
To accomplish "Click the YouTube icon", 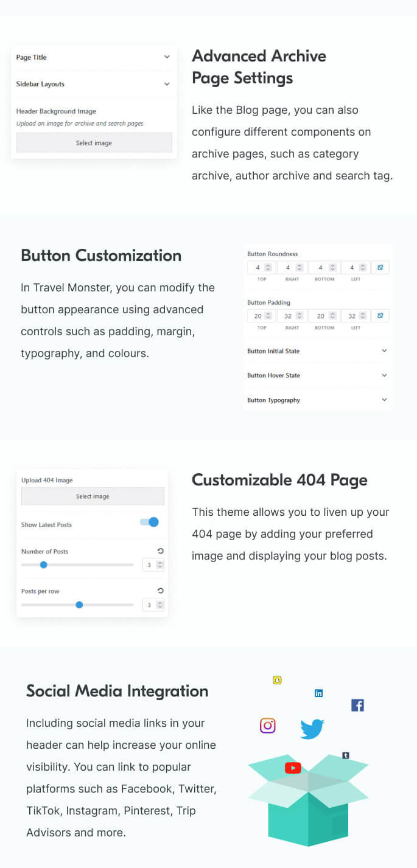I will click(293, 768).
